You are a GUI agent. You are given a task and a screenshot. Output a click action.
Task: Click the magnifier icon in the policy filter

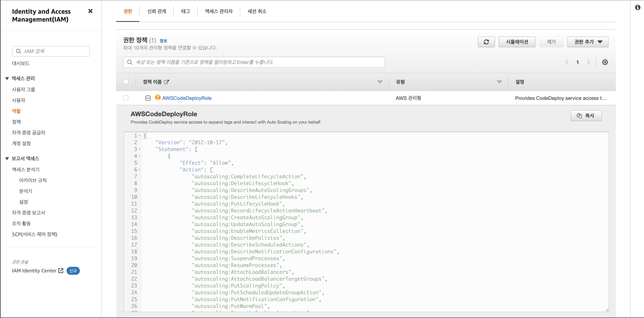(130, 62)
